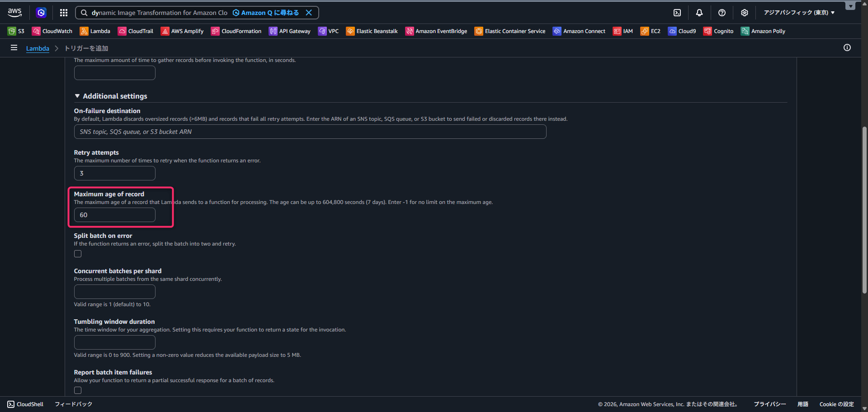This screenshot has width=868, height=412.
Task: Open the API Gateway bookmark shortcut
Action: 290,31
